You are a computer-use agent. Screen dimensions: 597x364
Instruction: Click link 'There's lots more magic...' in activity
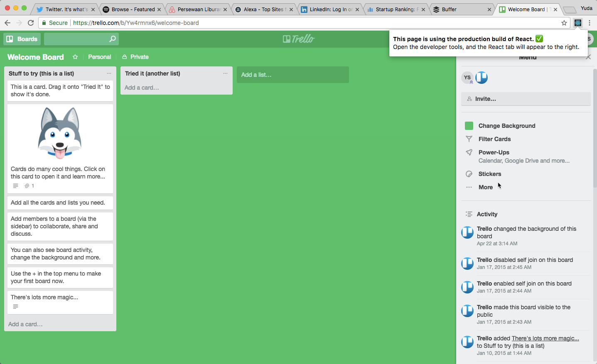click(545, 338)
